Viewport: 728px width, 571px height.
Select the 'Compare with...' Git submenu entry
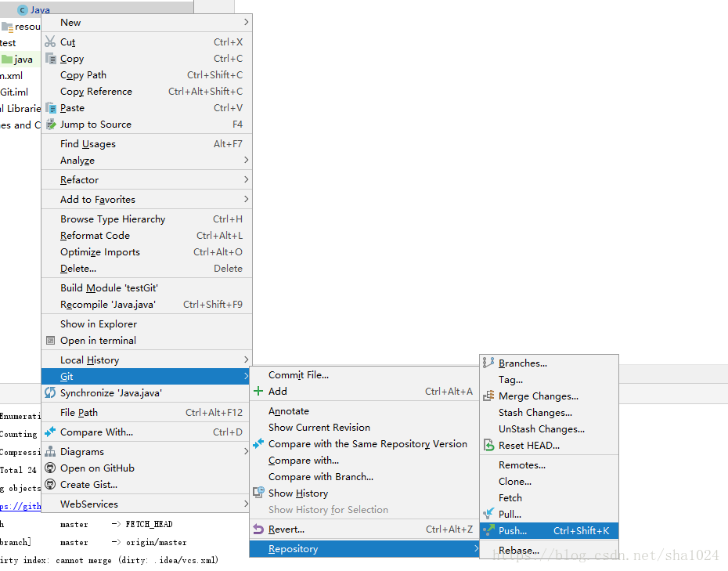[365, 461]
